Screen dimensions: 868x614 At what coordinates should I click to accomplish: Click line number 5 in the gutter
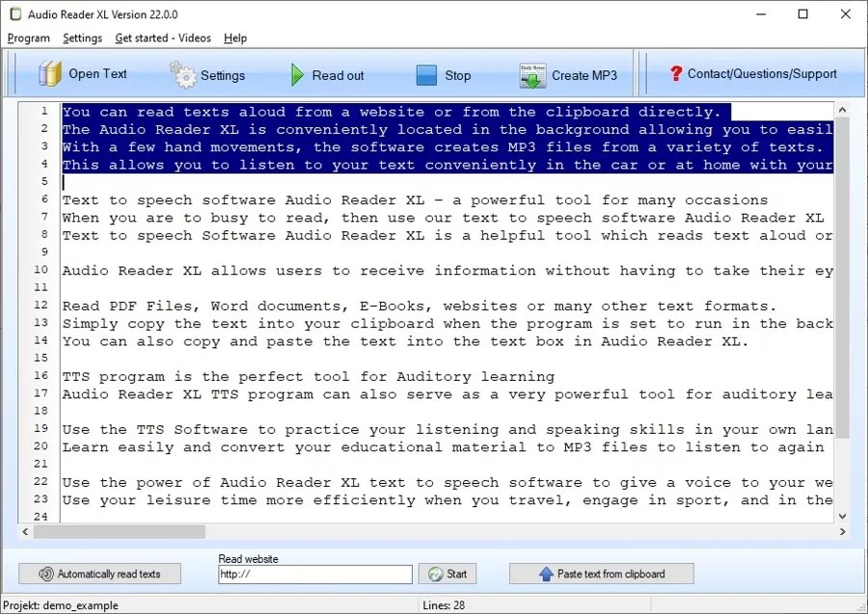[44, 181]
